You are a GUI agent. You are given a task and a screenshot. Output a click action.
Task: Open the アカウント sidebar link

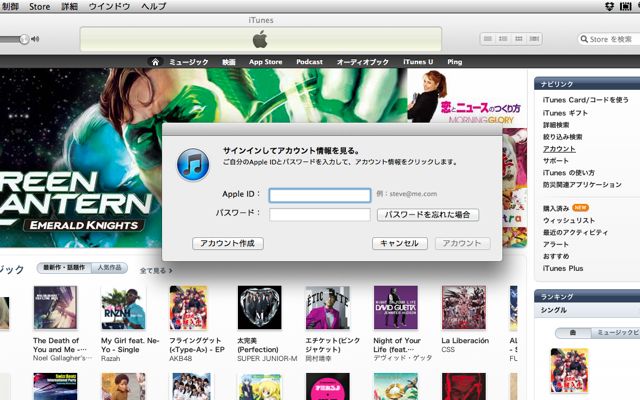(559, 149)
